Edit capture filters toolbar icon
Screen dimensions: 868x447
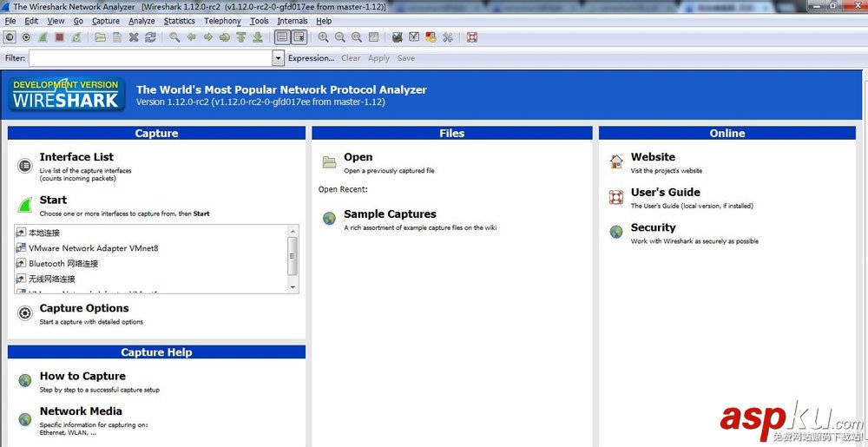[x=397, y=37]
